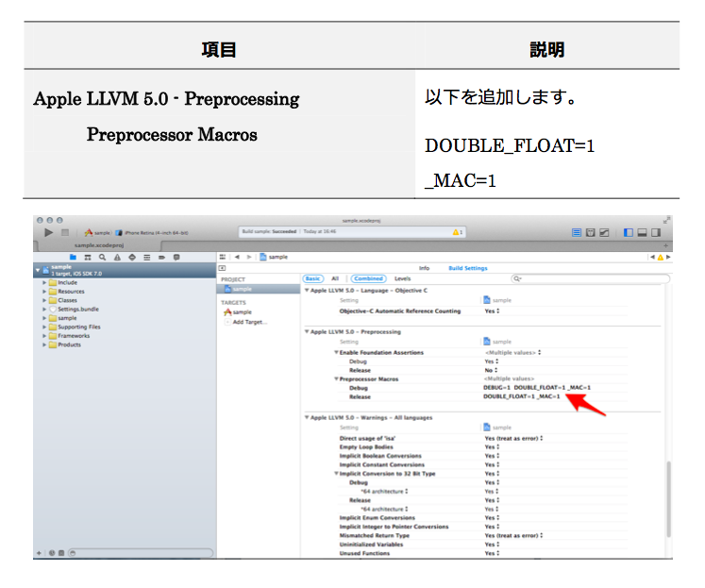Go forward in the editor history
The height and width of the screenshot is (588, 705).
point(248,257)
